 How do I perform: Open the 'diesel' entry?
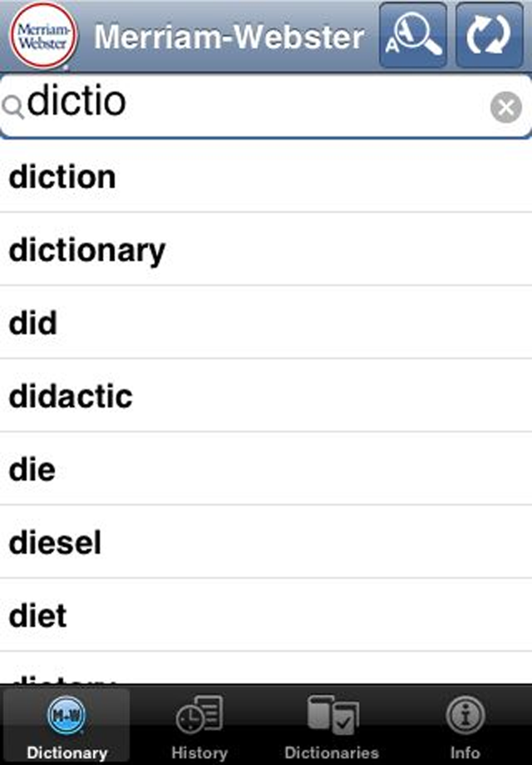click(x=55, y=543)
